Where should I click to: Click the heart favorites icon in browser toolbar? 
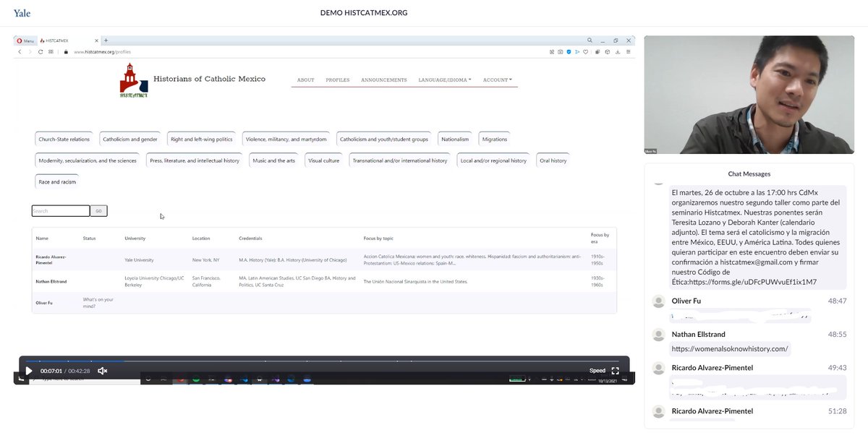coord(586,51)
